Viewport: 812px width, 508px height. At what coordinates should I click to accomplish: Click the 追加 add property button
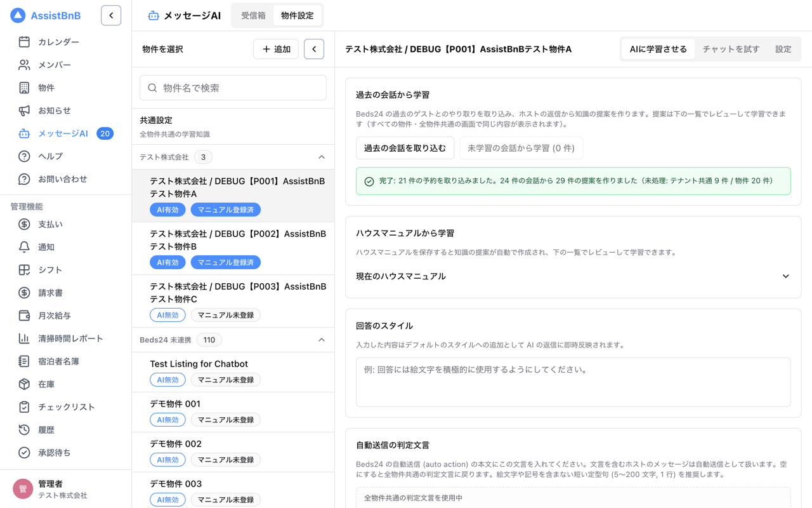click(x=276, y=49)
